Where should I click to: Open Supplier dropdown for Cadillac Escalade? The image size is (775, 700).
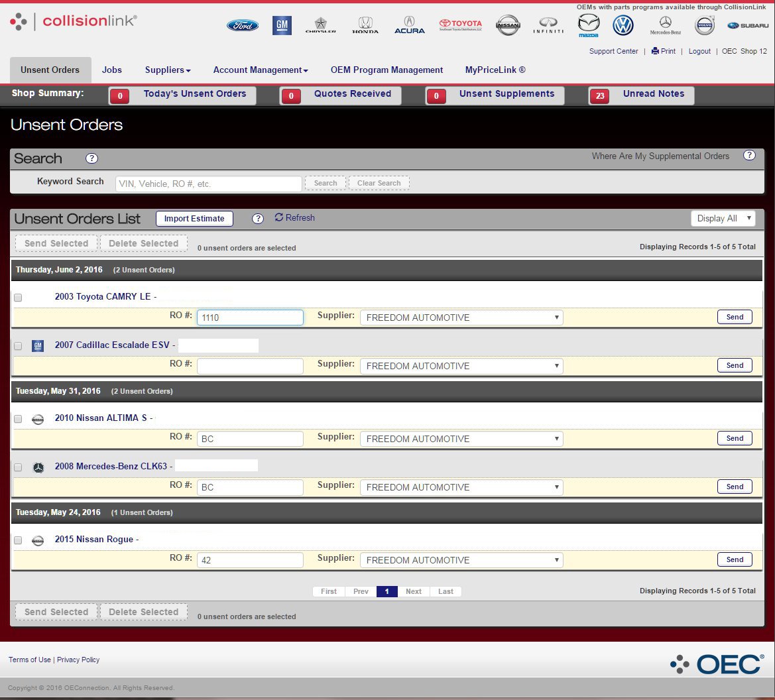(x=461, y=366)
